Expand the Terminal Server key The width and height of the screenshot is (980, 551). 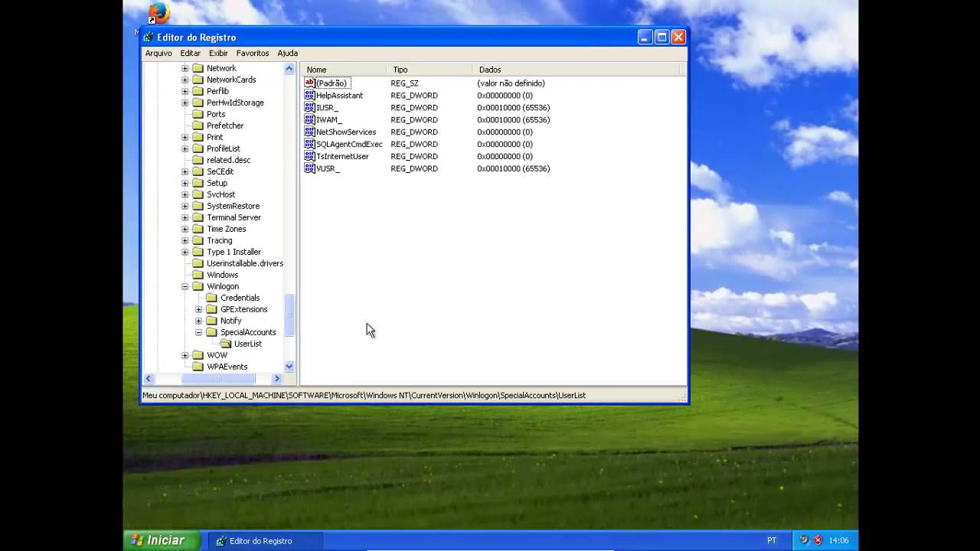pos(185,217)
